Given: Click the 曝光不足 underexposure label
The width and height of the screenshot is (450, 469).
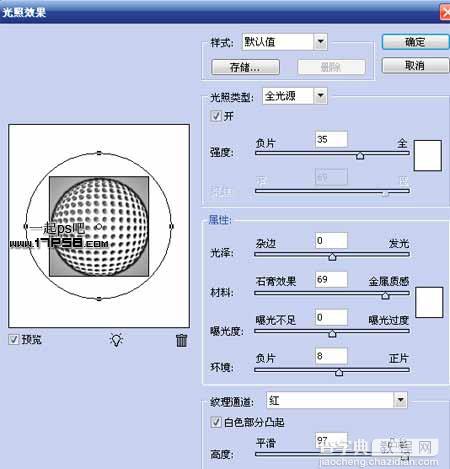Looking at the screenshot, I should pos(276,320).
